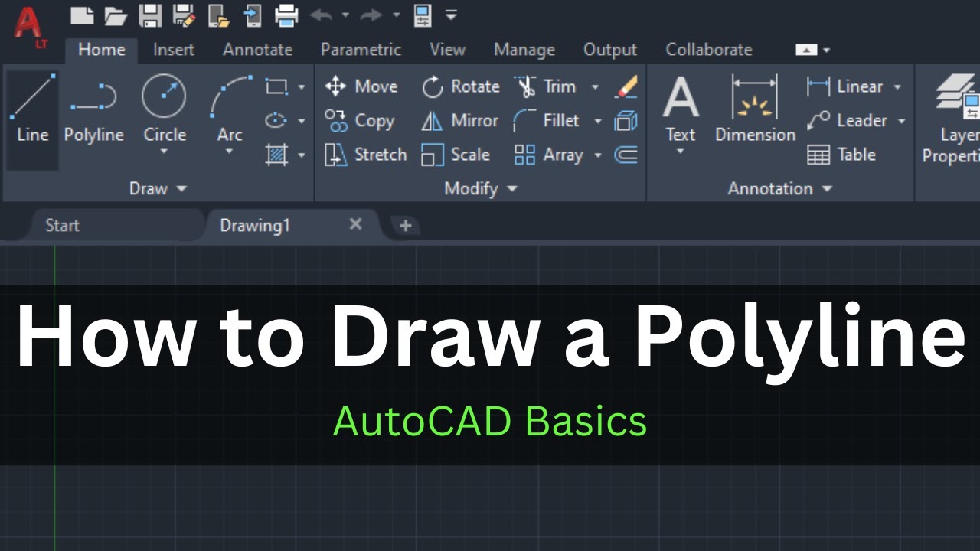Pick the Array tool
Viewport: 980px width, 551px height.
[x=548, y=155]
